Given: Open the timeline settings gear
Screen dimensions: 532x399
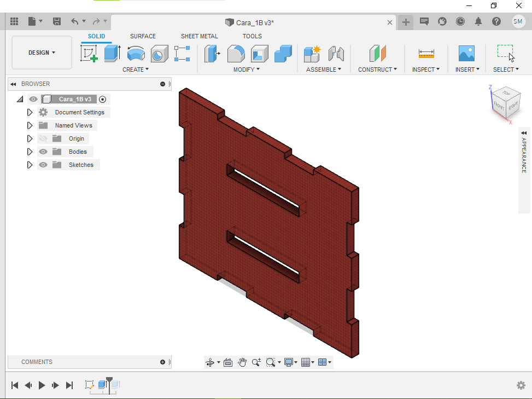Looking at the screenshot, I should click(x=521, y=385).
